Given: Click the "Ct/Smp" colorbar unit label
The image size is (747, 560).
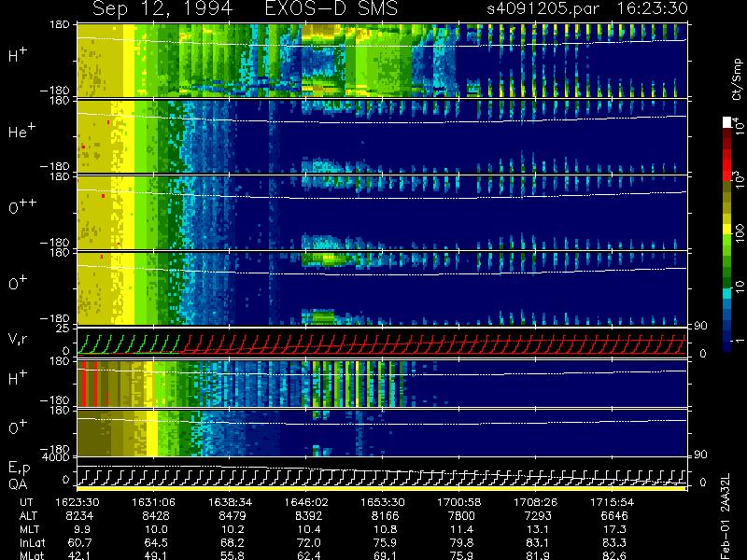Looking at the screenshot, I should pyautogui.click(x=738, y=79).
